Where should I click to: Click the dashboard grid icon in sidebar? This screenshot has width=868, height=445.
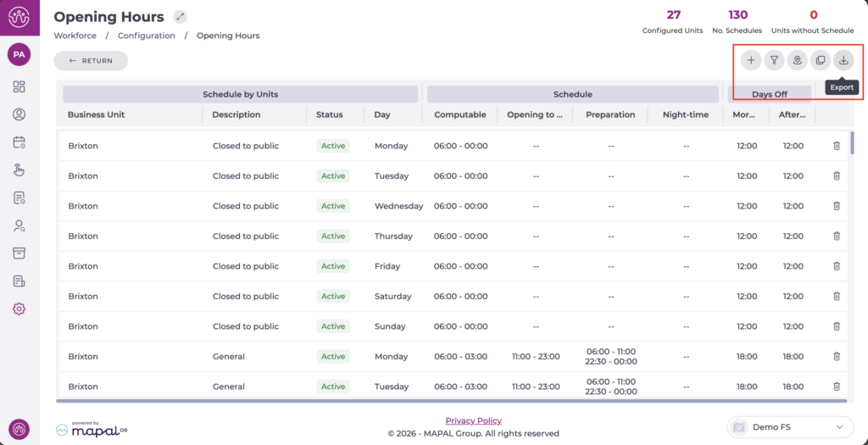[19, 86]
